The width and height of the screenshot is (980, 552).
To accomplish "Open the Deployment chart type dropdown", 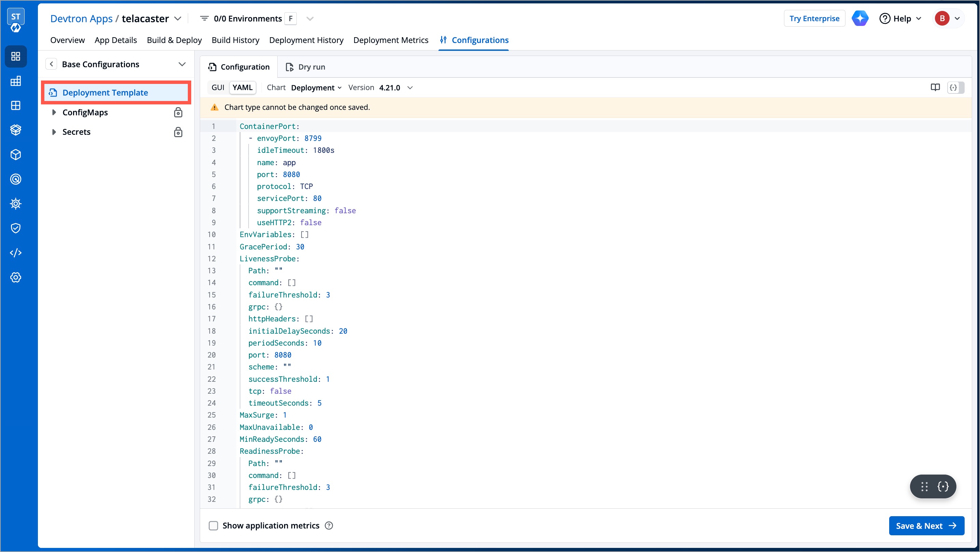I will click(x=316, y=87).
